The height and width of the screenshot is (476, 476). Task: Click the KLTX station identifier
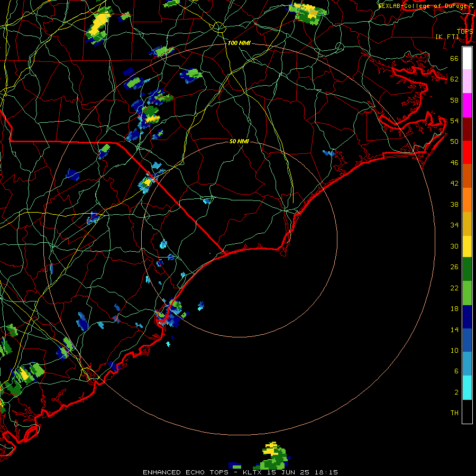click(252, 472)
